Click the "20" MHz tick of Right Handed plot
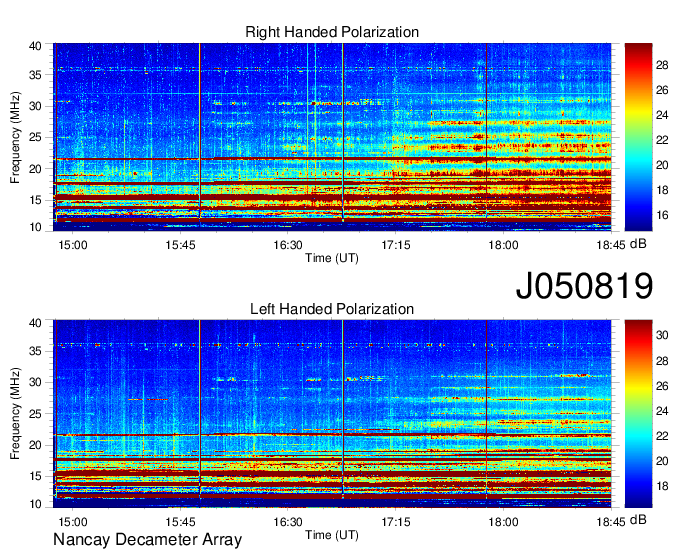 click(35, 169)
